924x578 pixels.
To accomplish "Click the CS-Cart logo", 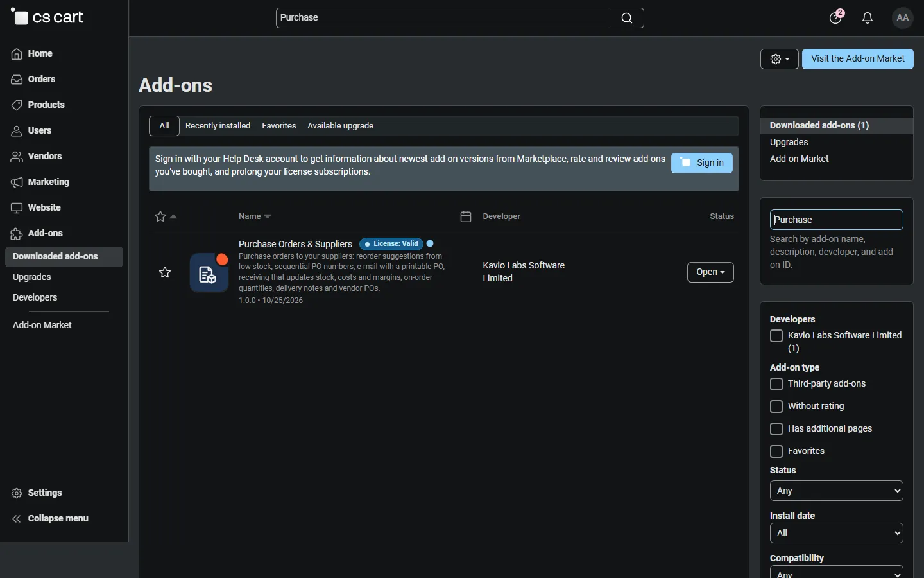I will point(47,17).
